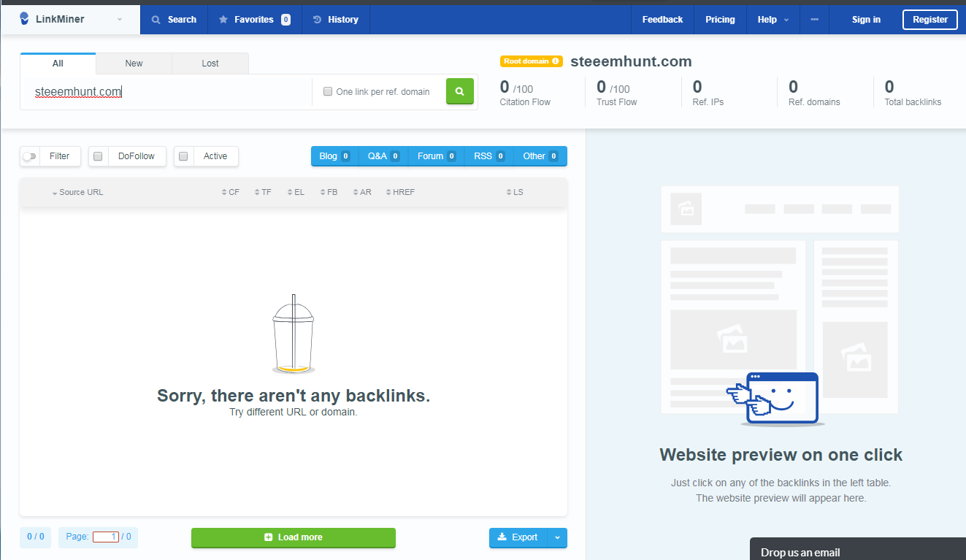Click the Favorites count badge

click(285, 20)
